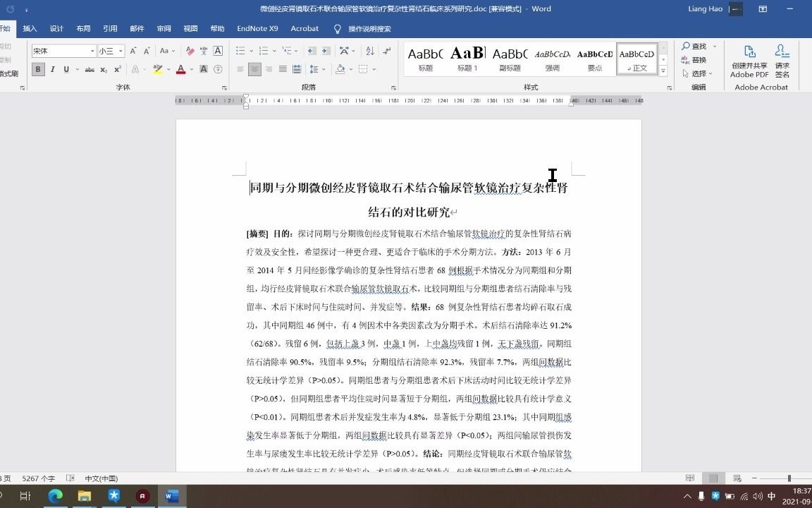The image size is (812, 508).
Task: Select the strikethrough formatting icon
Action: [x=90, y=68]
